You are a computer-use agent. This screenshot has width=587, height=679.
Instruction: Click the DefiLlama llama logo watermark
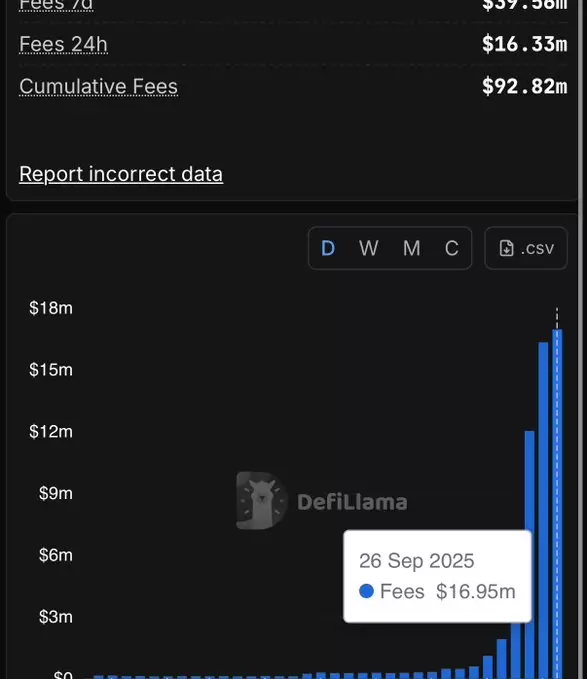click(261, 501)
